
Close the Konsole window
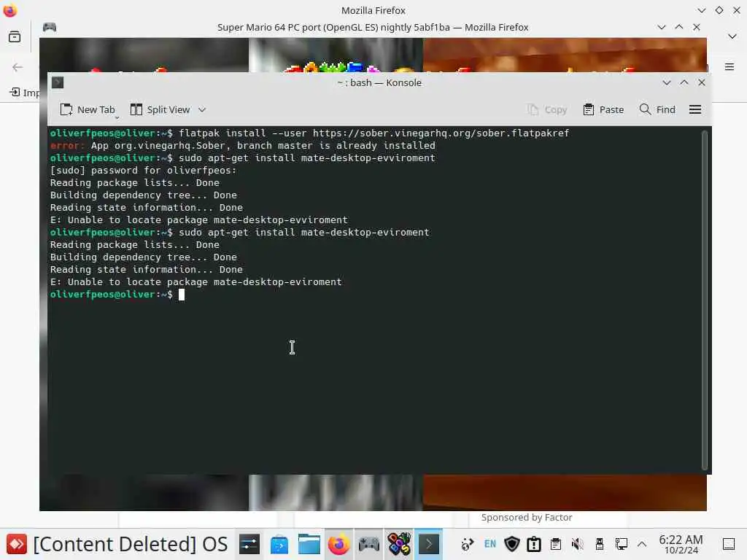pos(702,82)
